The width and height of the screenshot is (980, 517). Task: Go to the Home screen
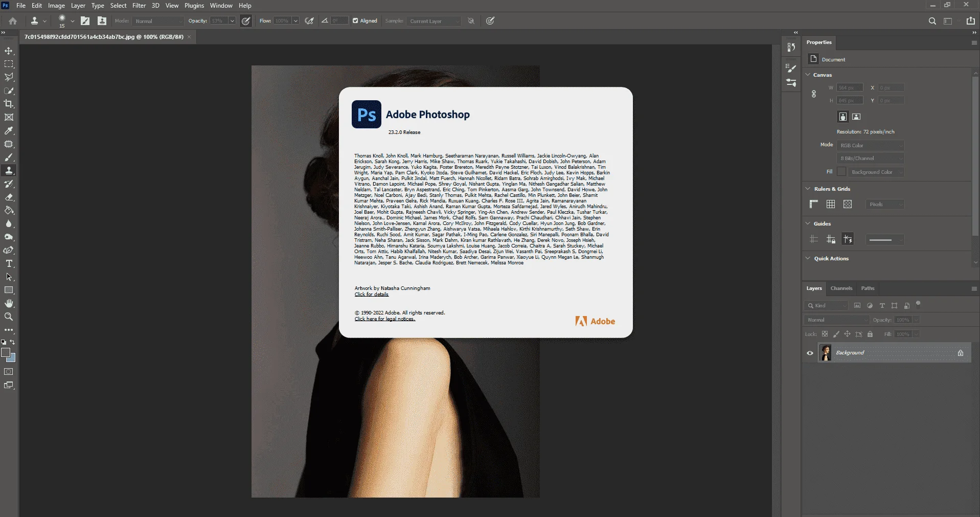click(13, 21)
